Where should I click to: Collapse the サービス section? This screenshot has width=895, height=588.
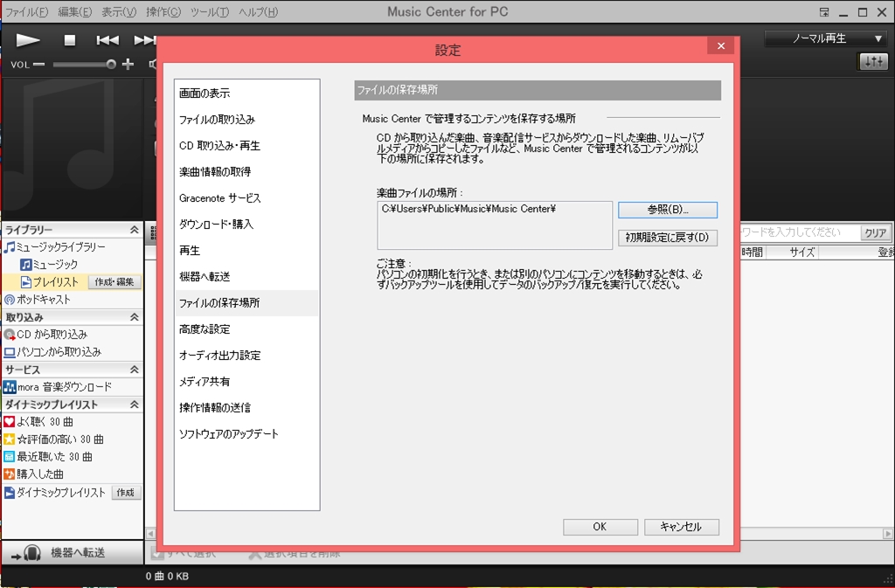[134, 370]
